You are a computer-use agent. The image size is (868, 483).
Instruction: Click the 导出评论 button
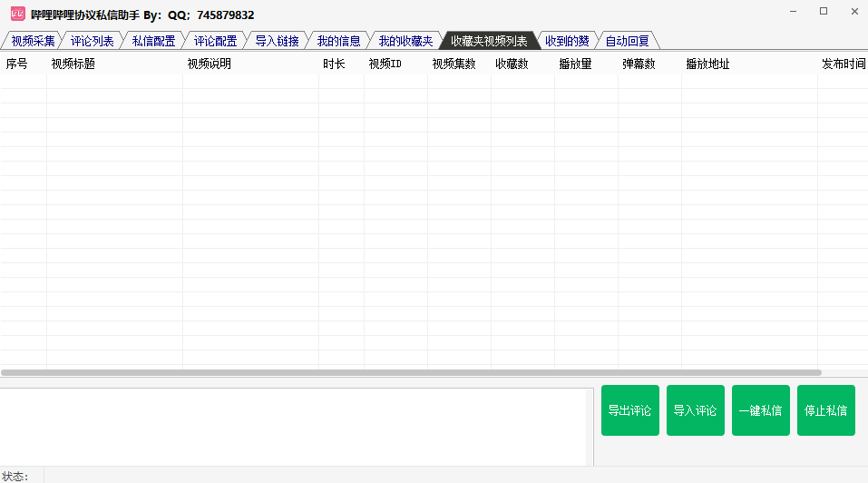click(x=629, y=410)
